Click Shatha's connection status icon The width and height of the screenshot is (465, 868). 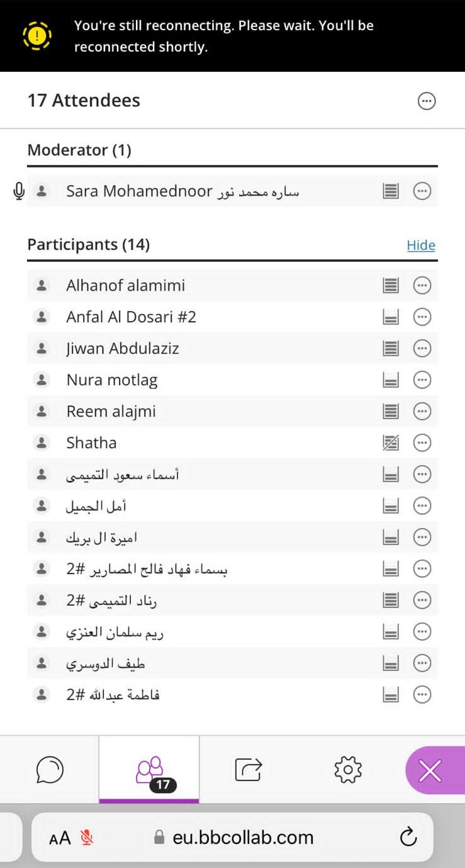pos(391,443)
